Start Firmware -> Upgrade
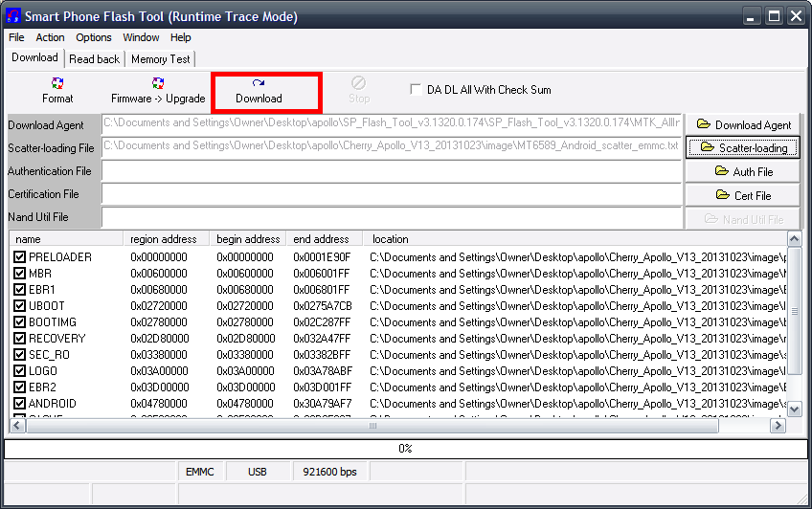The width and height of the screenshot is (812, 509). [x=158, y=91]
